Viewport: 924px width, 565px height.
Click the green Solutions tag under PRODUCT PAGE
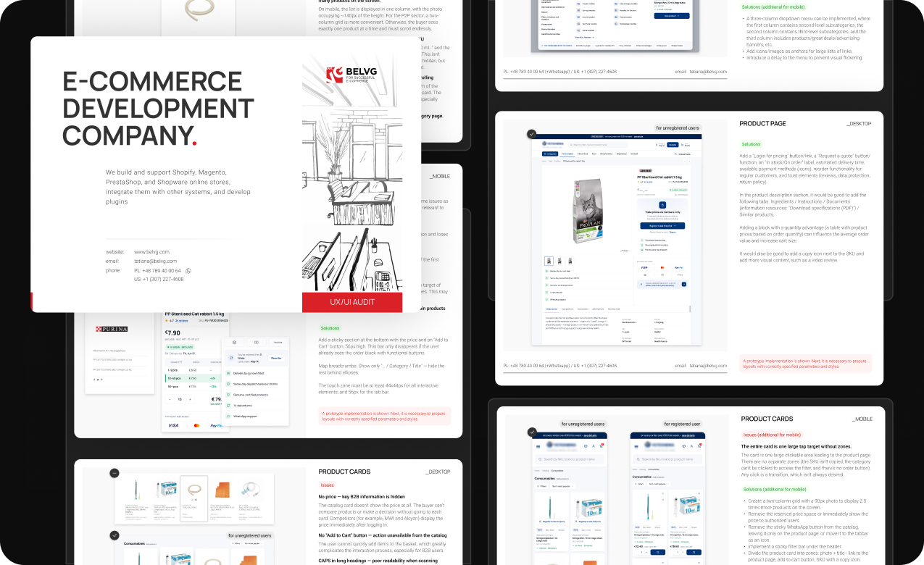point(752,144)
